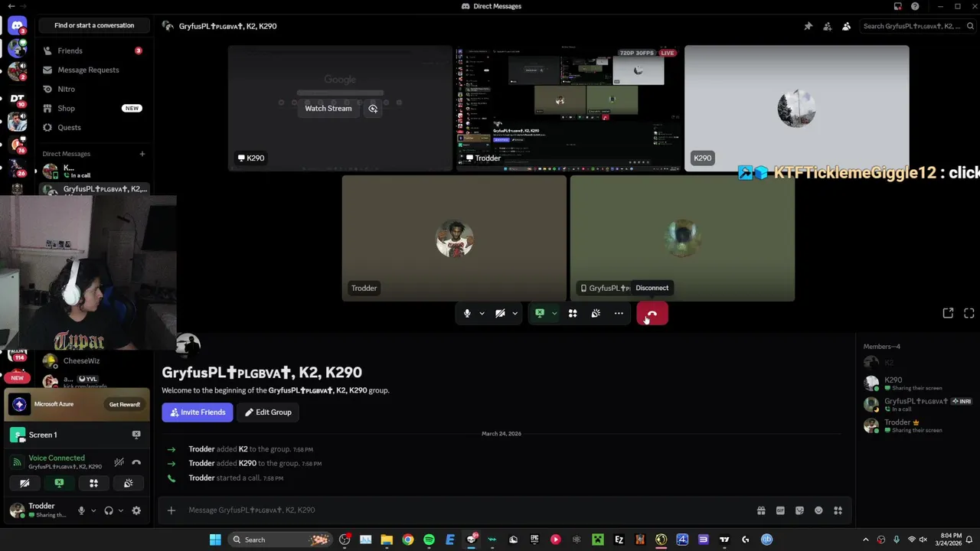Open Discord inbox icon in title bar
Viewport: 980px width, 551px height.
(x=898, y=6)
